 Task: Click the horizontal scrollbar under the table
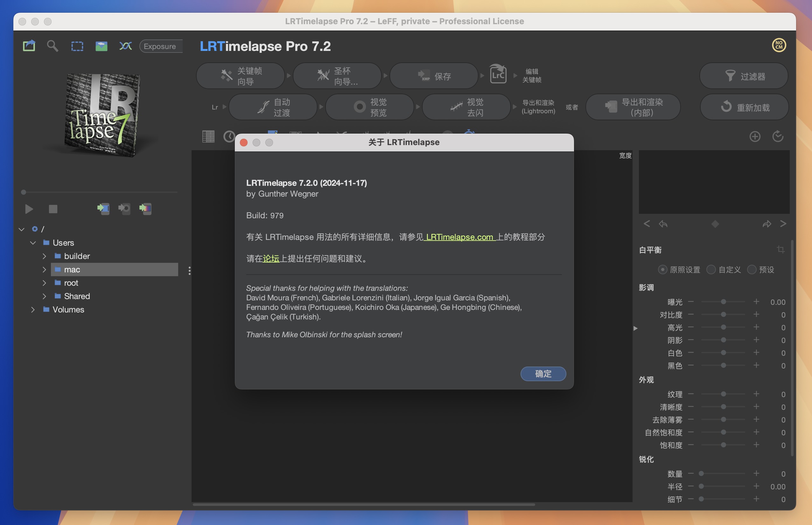coord(364,504)
